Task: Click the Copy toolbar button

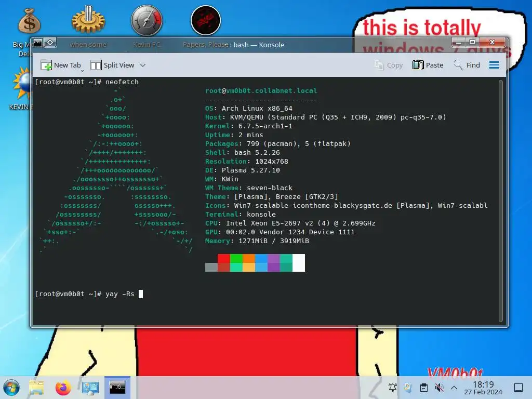Action: (388, 65)
